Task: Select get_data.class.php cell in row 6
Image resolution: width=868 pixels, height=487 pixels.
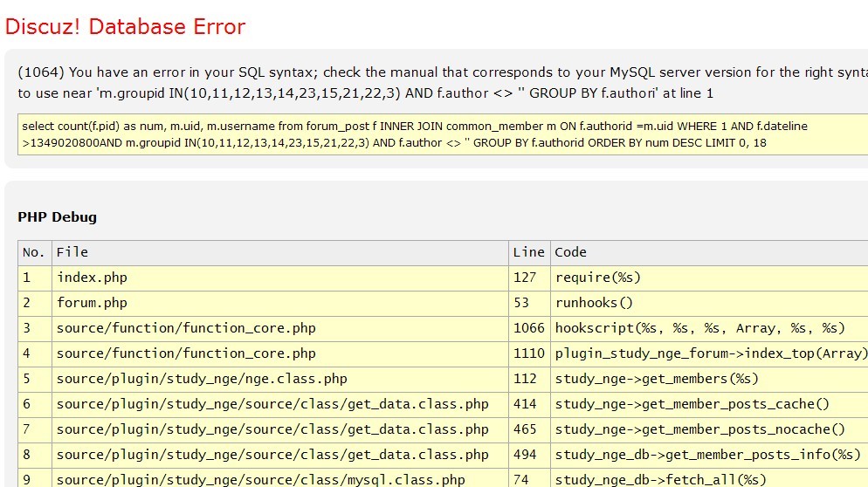Action: click(x=280, y=406)
